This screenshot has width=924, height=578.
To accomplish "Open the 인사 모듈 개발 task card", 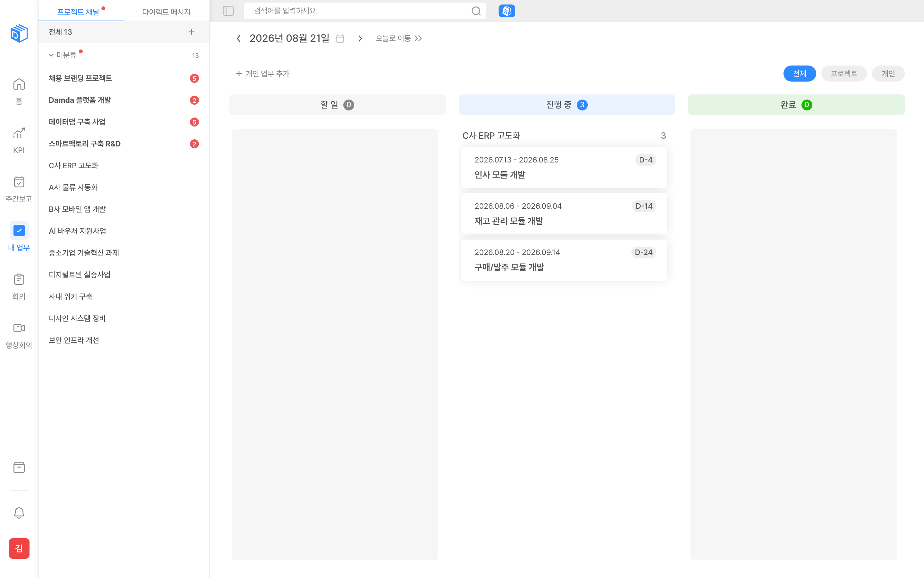I will tap(564, 167).
